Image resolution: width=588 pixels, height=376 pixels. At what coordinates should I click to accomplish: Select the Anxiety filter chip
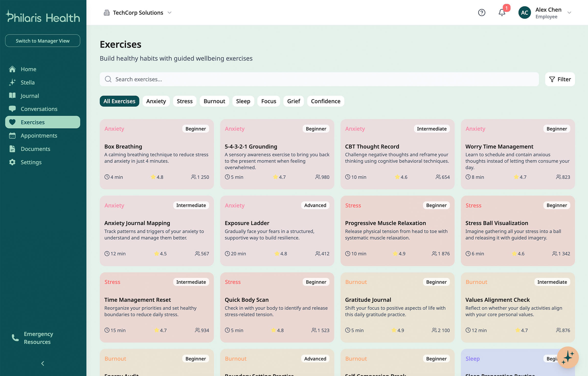coord(156,101)
